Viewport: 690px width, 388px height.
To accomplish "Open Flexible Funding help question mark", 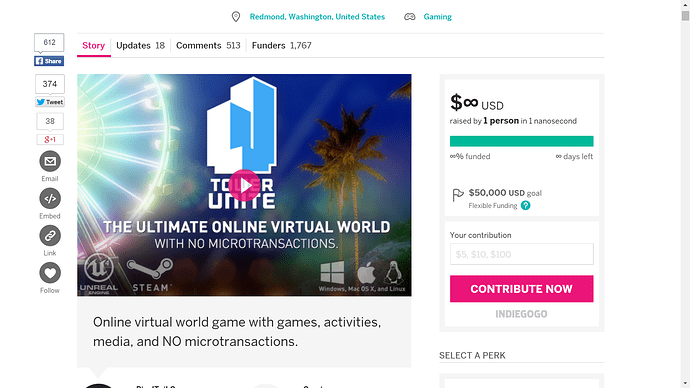I will [x=525, y=205].
